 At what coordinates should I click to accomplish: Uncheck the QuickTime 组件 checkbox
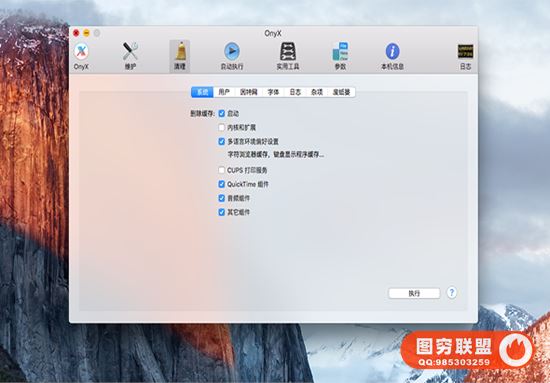tap(221, 184)
